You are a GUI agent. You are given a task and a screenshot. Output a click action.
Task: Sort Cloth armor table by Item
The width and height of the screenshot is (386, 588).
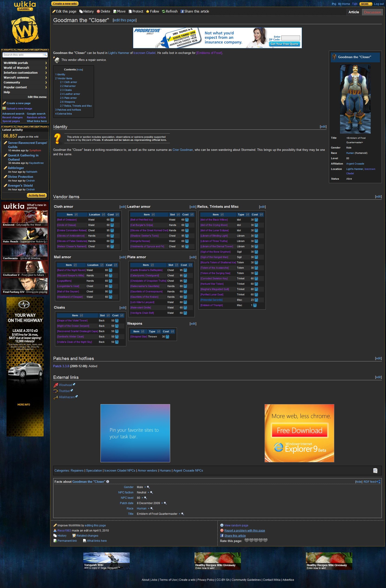coord(76,215)
